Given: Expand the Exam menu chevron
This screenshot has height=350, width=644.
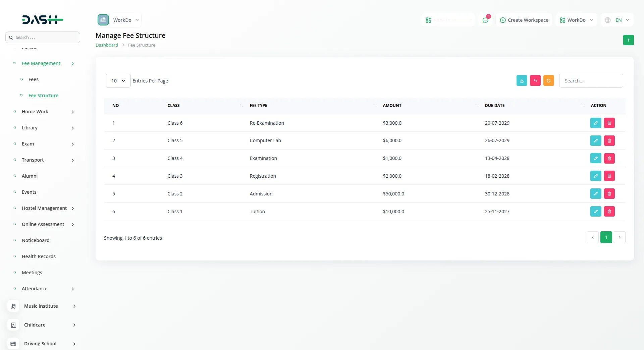Looking at the screenshot, I should 73,144.
